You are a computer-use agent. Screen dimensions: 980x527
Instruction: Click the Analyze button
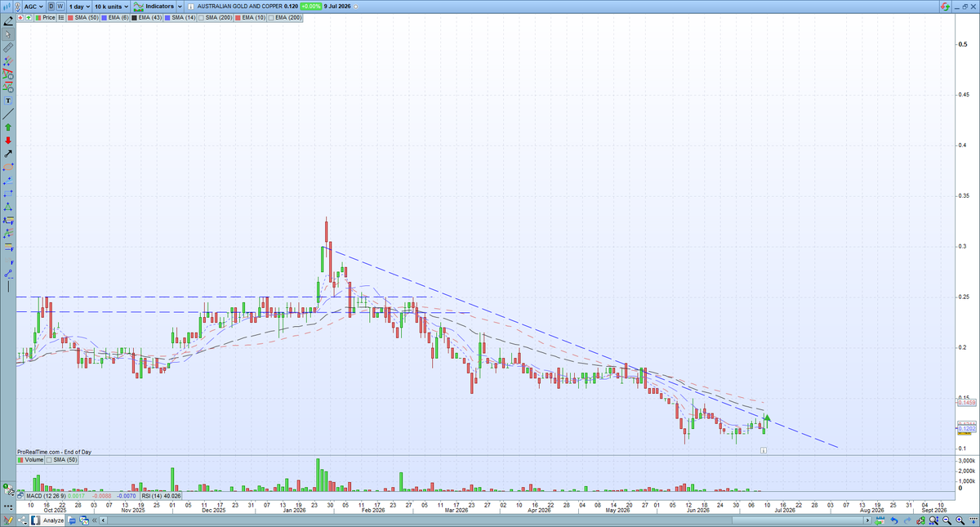pos(47,520)
